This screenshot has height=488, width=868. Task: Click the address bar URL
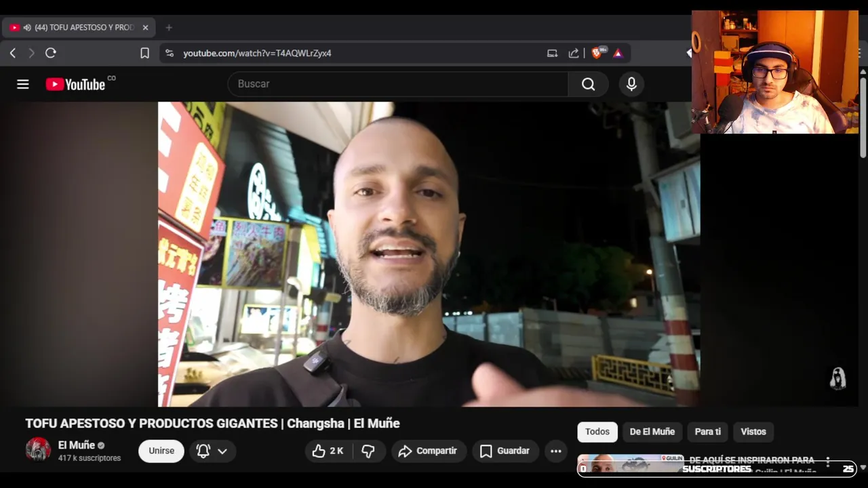click(258, 53)
